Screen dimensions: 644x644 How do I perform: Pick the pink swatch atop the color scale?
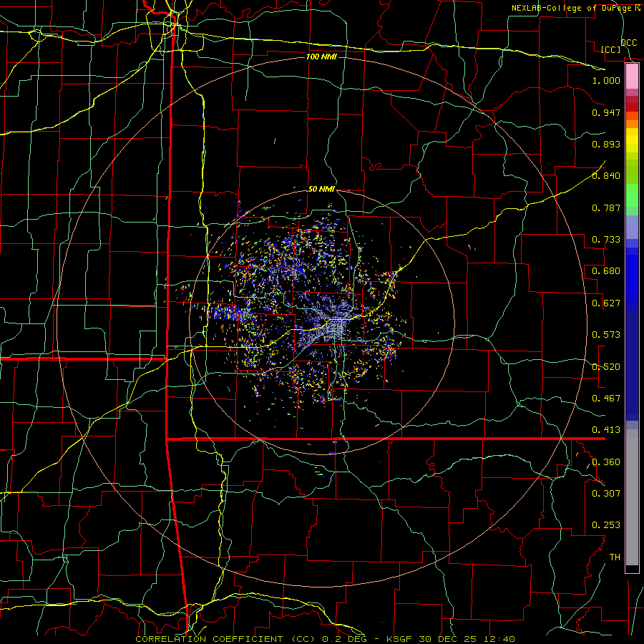632,77
